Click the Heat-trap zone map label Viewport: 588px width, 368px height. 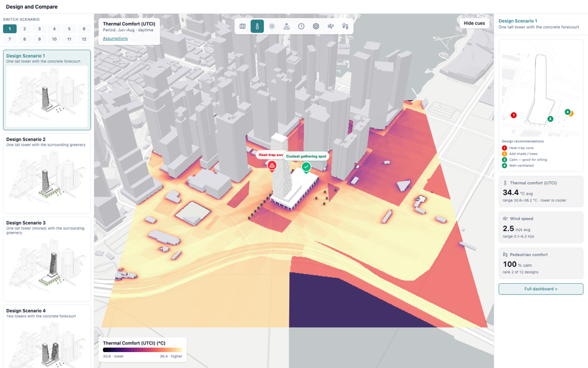click(270, 155)
